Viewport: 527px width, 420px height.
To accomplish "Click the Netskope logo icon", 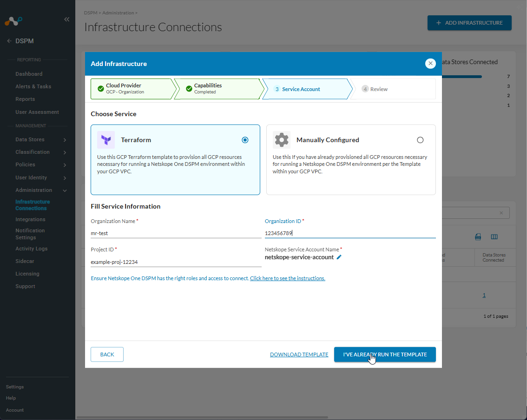I will point(13,21).
